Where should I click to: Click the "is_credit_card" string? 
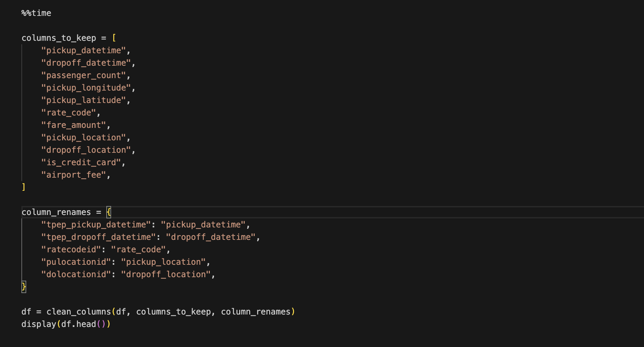click(81, 162)
